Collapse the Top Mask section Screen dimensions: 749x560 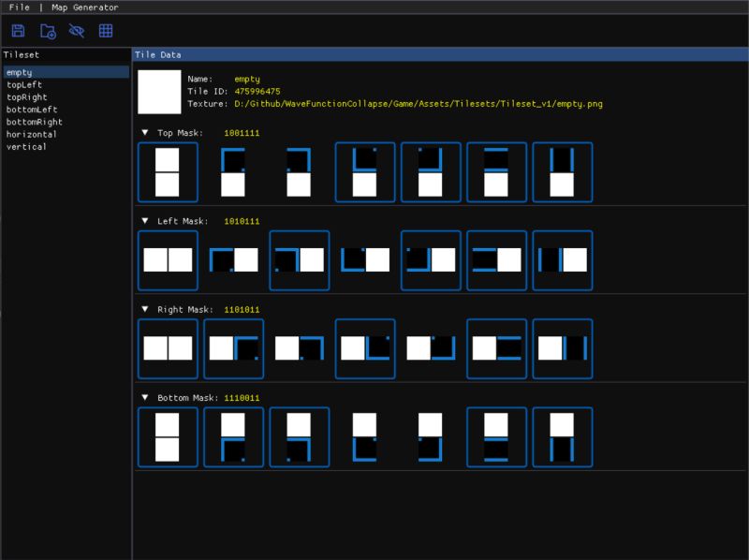pyautogui.click(x=145, y=133)
